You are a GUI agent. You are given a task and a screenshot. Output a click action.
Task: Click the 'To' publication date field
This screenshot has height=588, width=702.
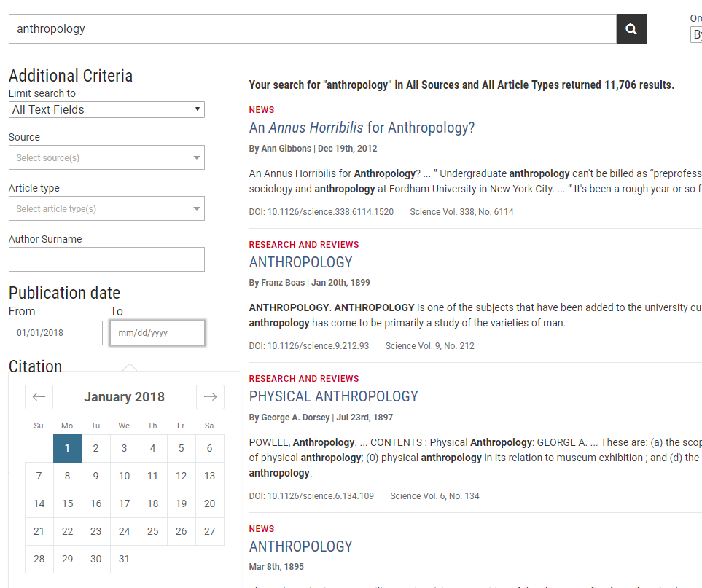157,333
